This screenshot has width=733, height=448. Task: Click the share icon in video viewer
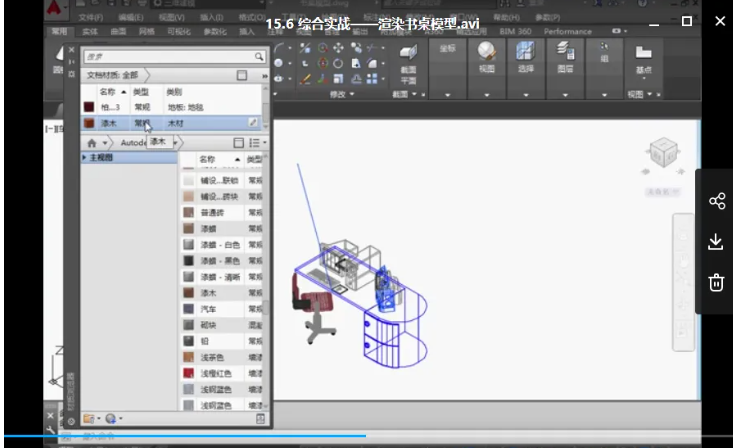click(717, 201)
